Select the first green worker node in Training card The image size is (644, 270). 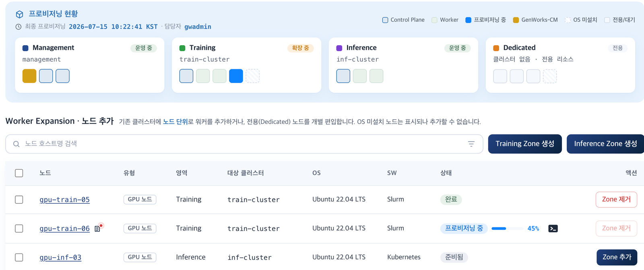click(x=203, y=76)
